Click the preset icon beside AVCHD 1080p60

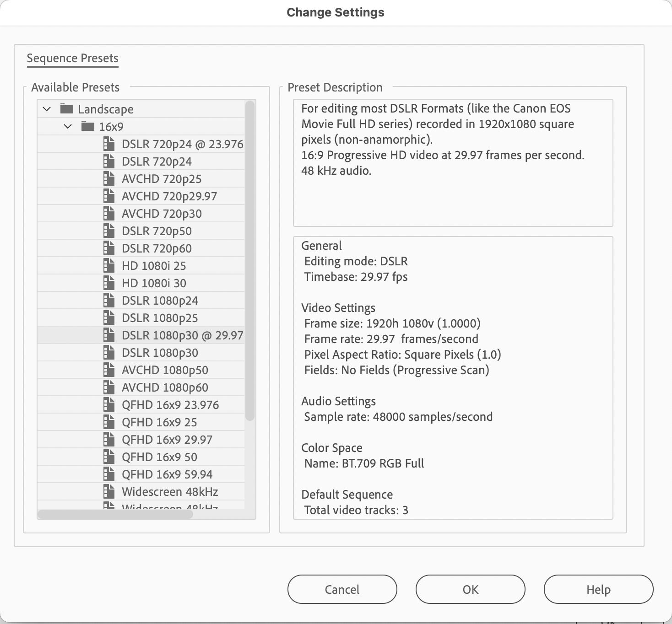click(x=110, y=387)
